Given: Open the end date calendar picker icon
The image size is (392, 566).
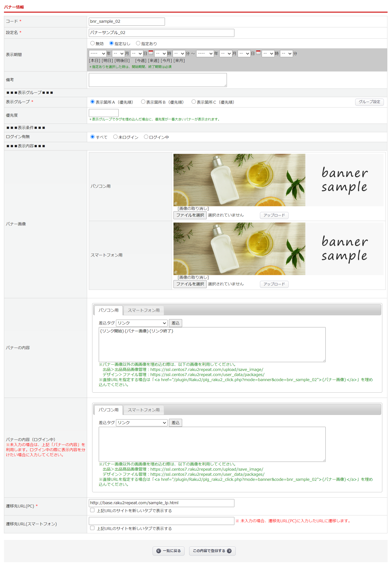Looking at the screenshot, I should 258,53.
